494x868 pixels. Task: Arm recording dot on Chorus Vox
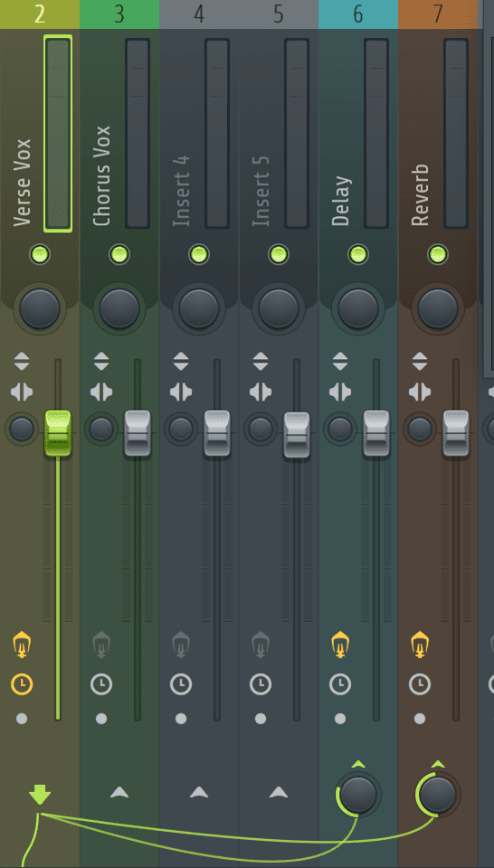tap(101, 719)
